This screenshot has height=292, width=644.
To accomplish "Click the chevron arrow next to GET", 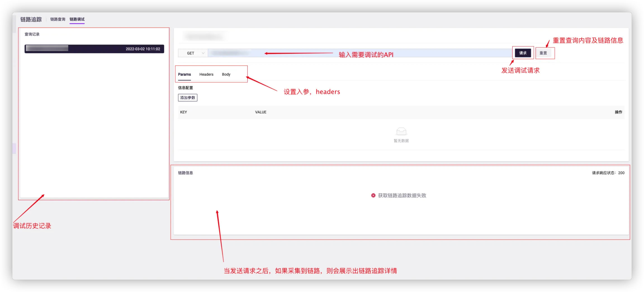I will (x=203, y=53).
